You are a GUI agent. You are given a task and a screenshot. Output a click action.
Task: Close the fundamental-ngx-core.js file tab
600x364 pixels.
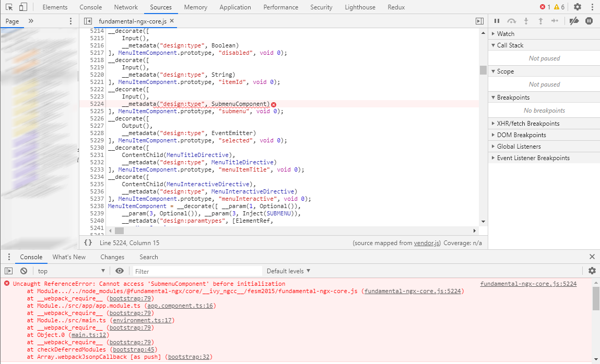click(x=172, y=21)
